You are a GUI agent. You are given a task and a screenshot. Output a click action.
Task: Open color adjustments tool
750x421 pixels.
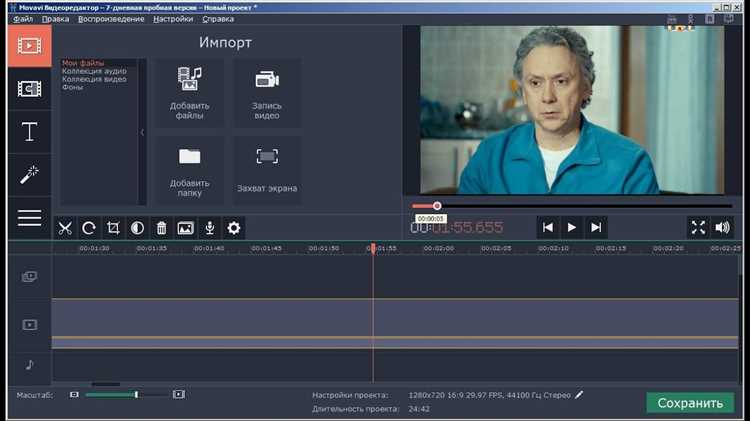[137, 228]
